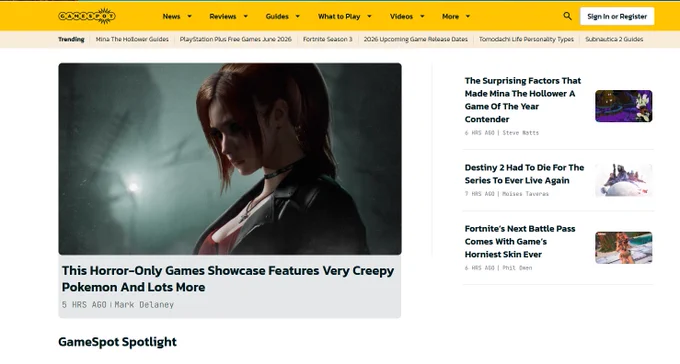This screenshot has height=364, width=680.
Task: Open Subnautica 2 Guides trending link
Action: 614,39
